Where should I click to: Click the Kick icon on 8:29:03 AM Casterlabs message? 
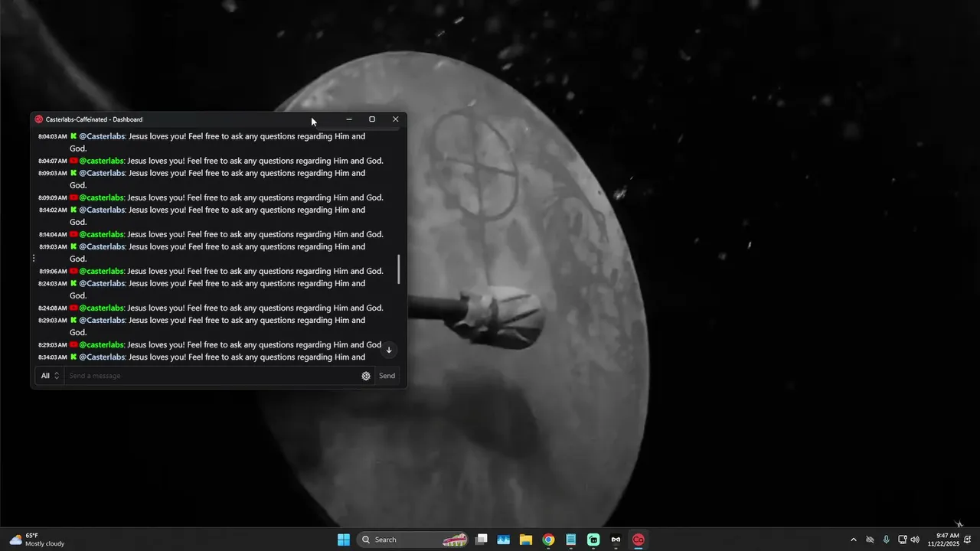coord(73,320)
